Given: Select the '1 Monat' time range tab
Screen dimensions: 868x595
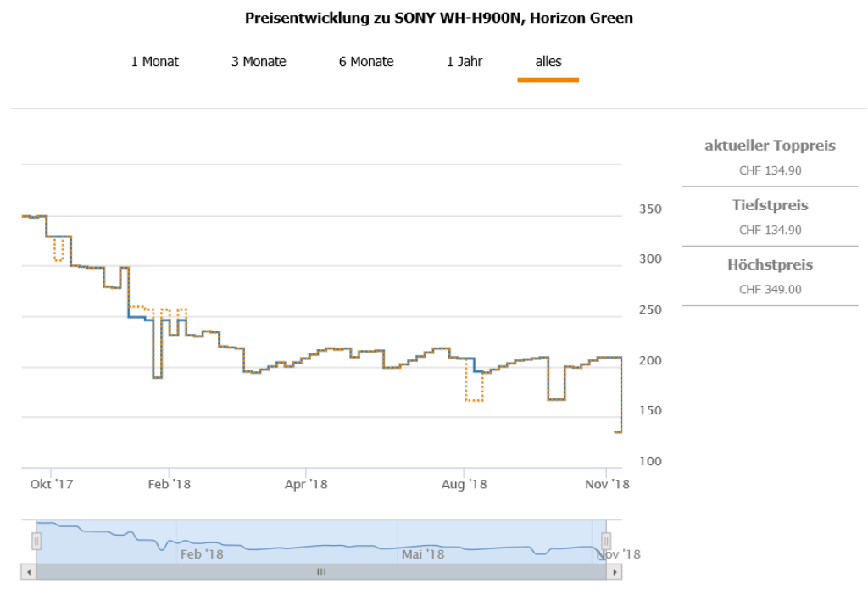Looking at the screenshot, I should click(x=155, y=62).
